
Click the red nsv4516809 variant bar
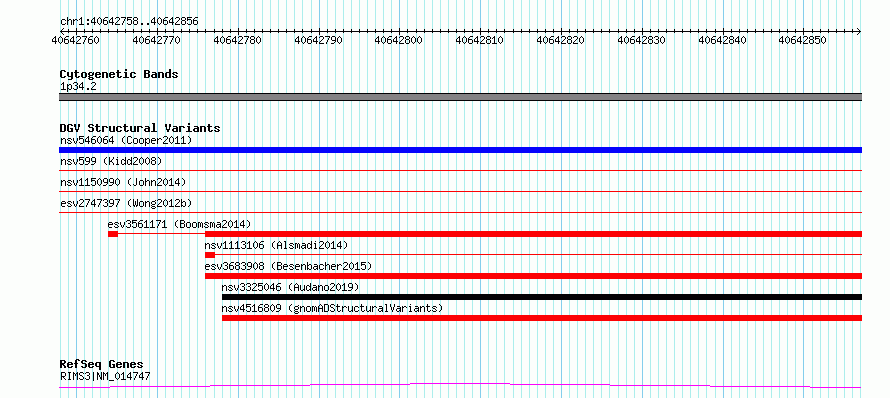click(x=542, y=318)
